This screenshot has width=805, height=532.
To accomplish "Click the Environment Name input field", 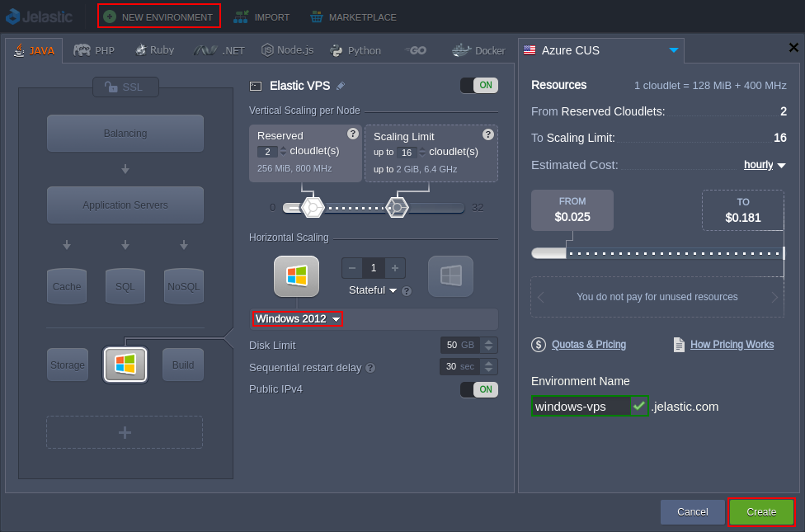I will [581, 406].
